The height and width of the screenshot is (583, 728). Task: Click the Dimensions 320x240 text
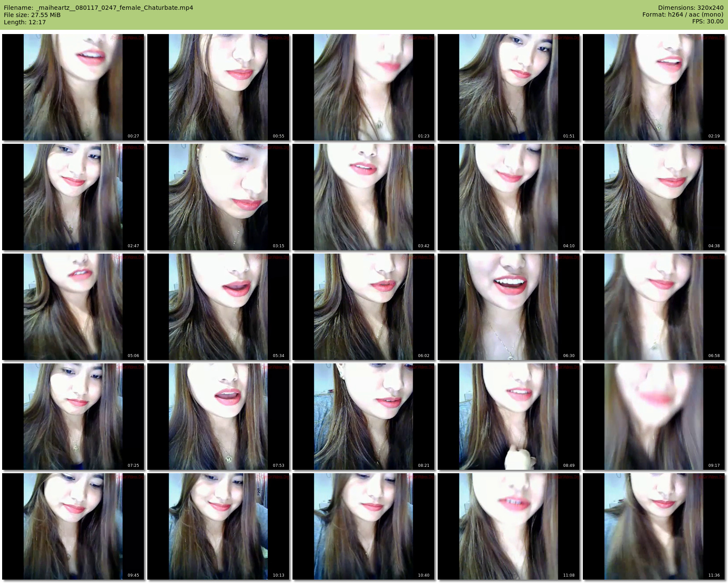click(x=691, y=8)
